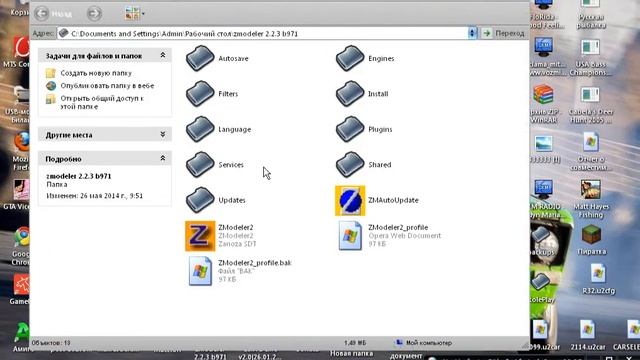
Task: Select the Language folder icon
Action: click(200, 129)
